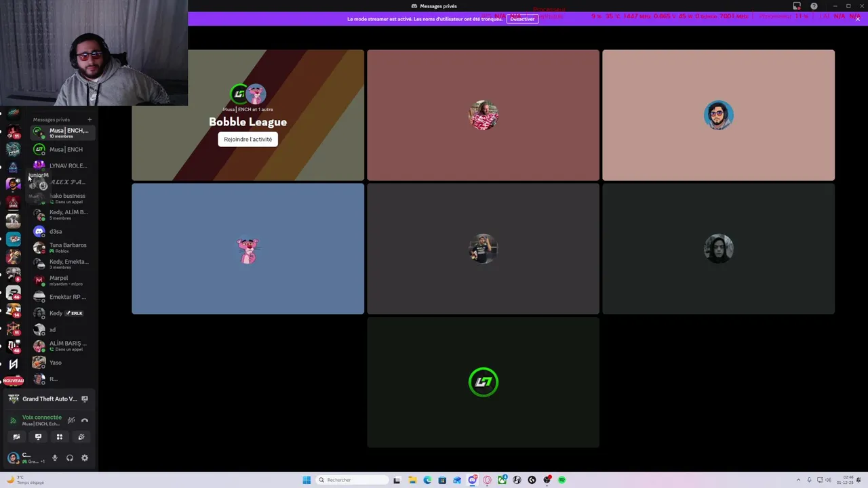Select the sunglasses avatar call tile

718,115
